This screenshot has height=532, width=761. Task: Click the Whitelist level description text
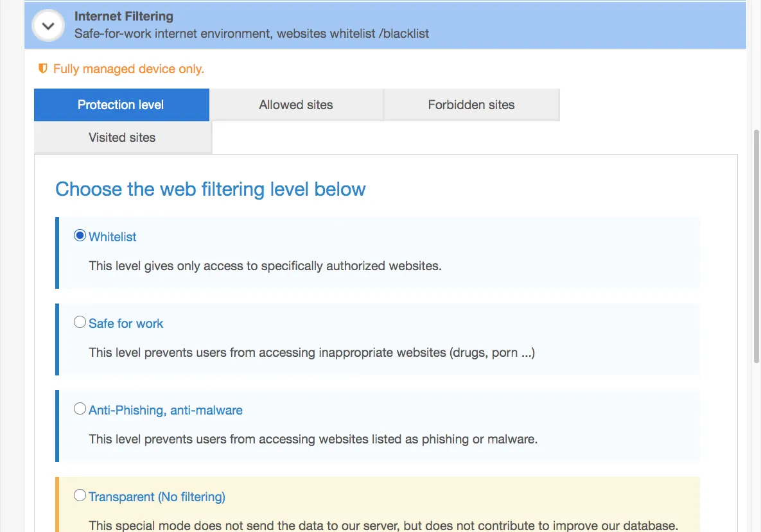pyautogui.click(x=265, y=266)
